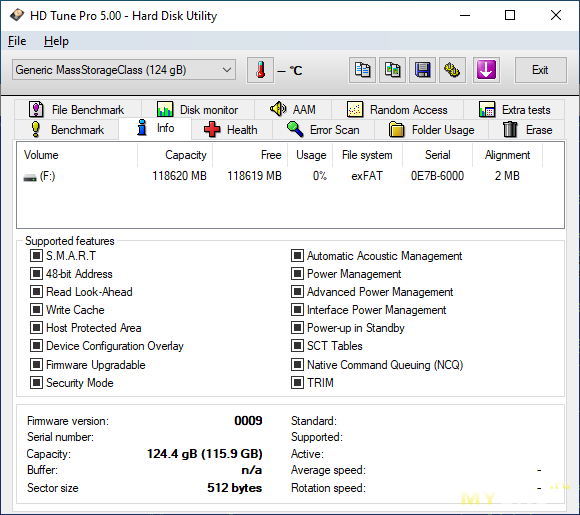Click the Exit button

540,70
